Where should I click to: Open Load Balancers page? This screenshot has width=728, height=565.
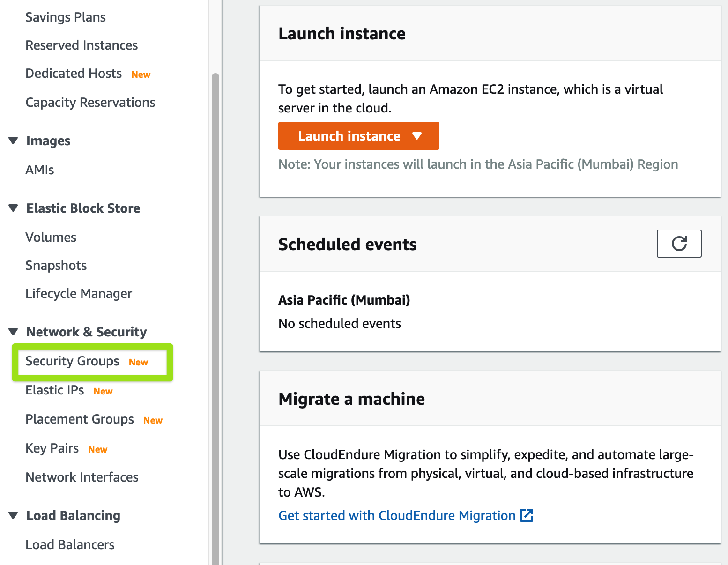70,545
